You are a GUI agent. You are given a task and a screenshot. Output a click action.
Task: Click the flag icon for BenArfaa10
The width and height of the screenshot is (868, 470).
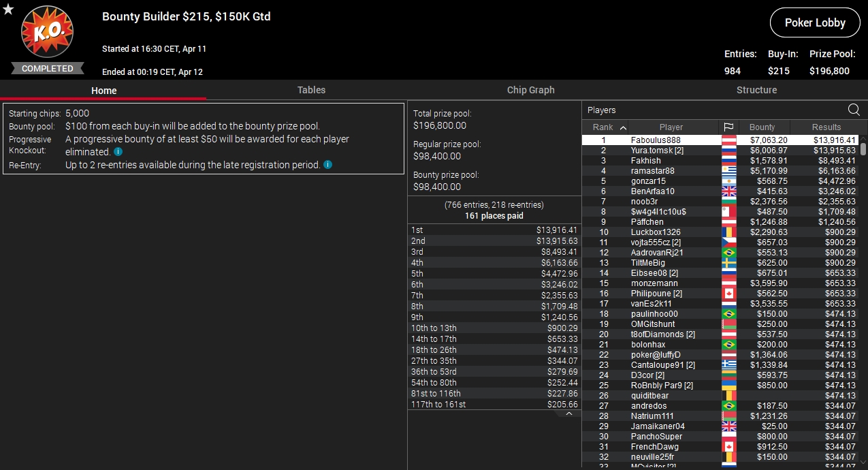728,191
